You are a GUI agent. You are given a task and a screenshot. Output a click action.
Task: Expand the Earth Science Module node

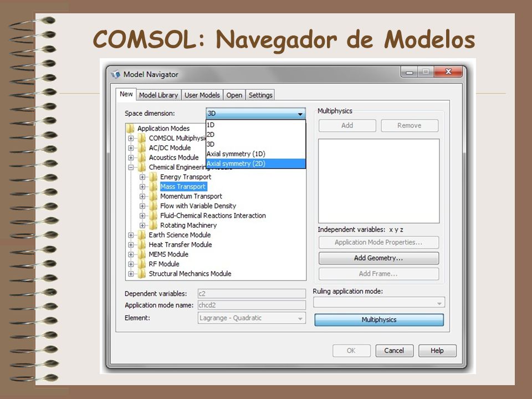[131, 235]
